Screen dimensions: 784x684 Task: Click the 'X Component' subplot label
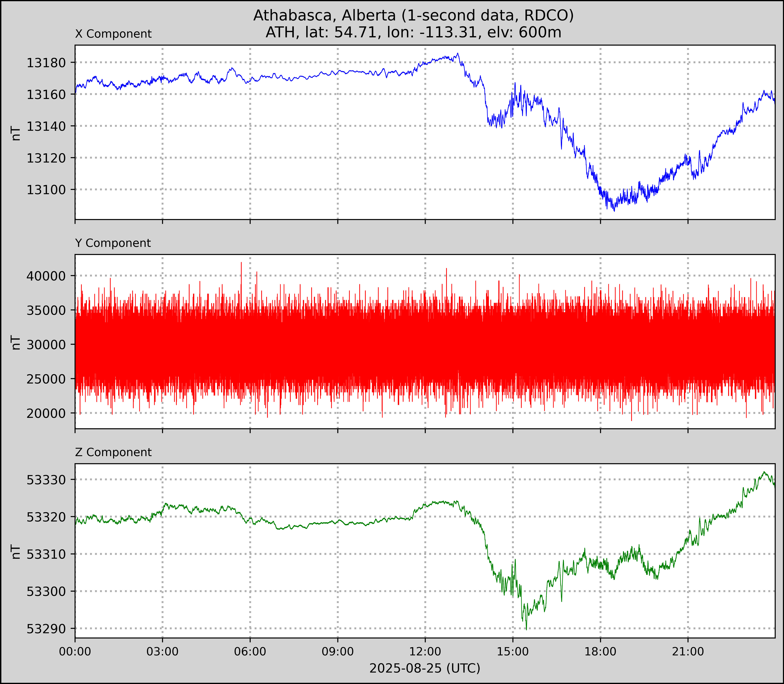[113, 34]
